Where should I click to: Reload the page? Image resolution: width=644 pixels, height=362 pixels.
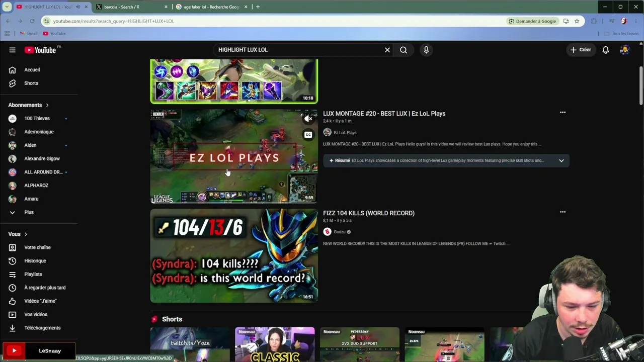pos(32,21)
